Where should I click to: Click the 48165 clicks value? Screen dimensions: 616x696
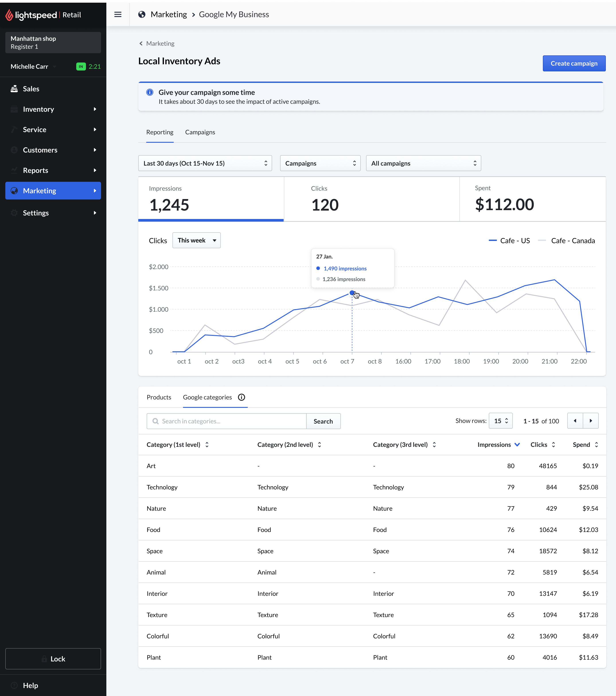pyautogui.click(x=548, y=466)
